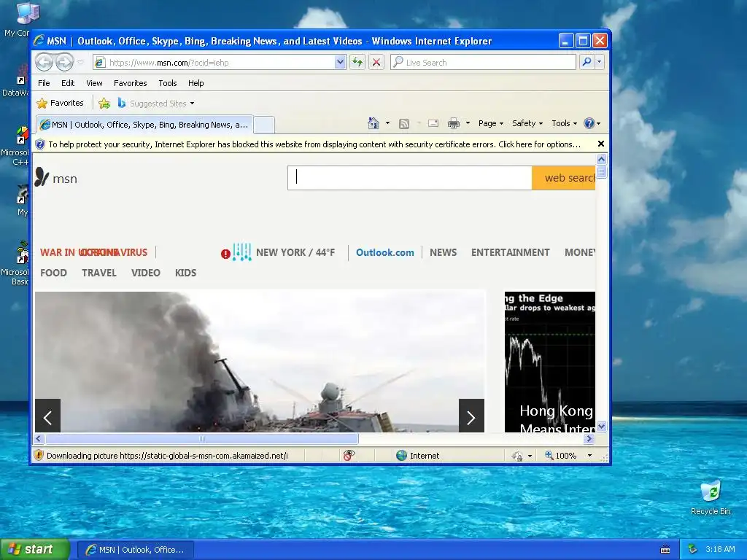Click the Read Mail envelope icon
Screen dimensions: 747x560
point(433,123)
